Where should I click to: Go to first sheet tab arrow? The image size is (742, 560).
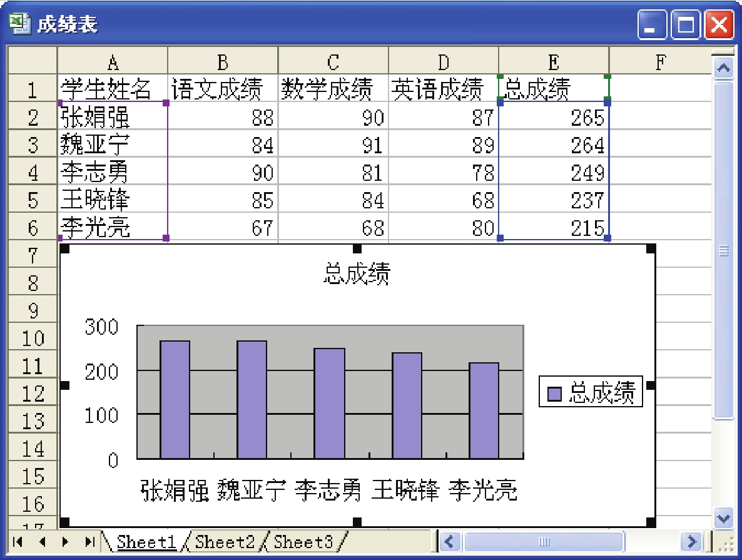point(18,541)
